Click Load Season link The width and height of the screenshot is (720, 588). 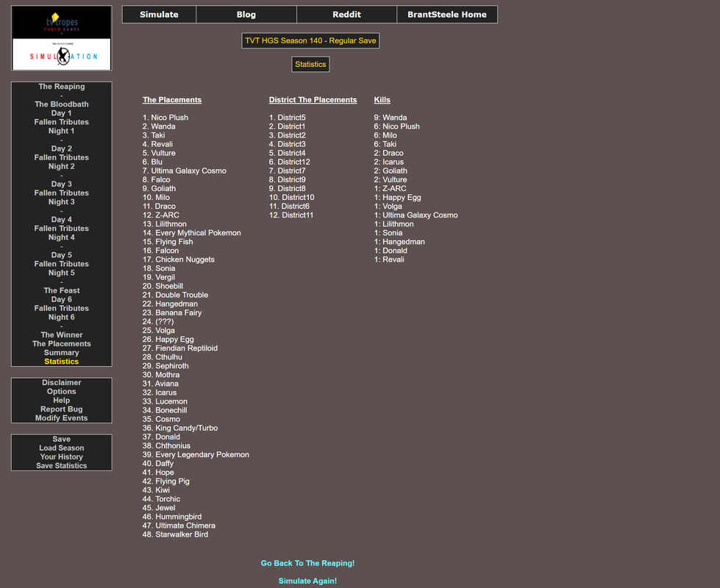62,448
